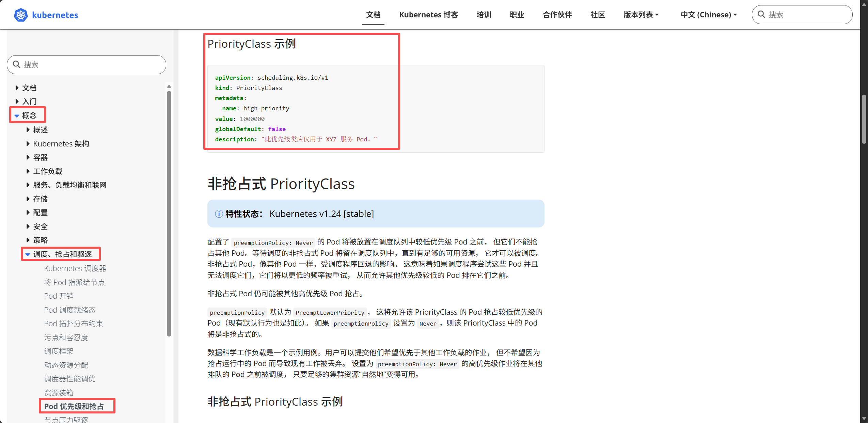Click the sidebar scroll-up arrow
Screen dimensions: 868x423
(169, 87)
